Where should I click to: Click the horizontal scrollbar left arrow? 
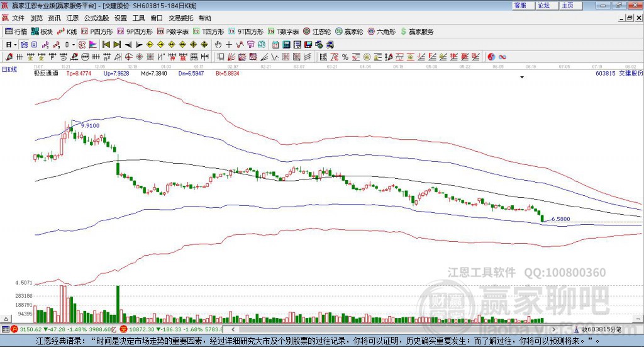(233, 329)
